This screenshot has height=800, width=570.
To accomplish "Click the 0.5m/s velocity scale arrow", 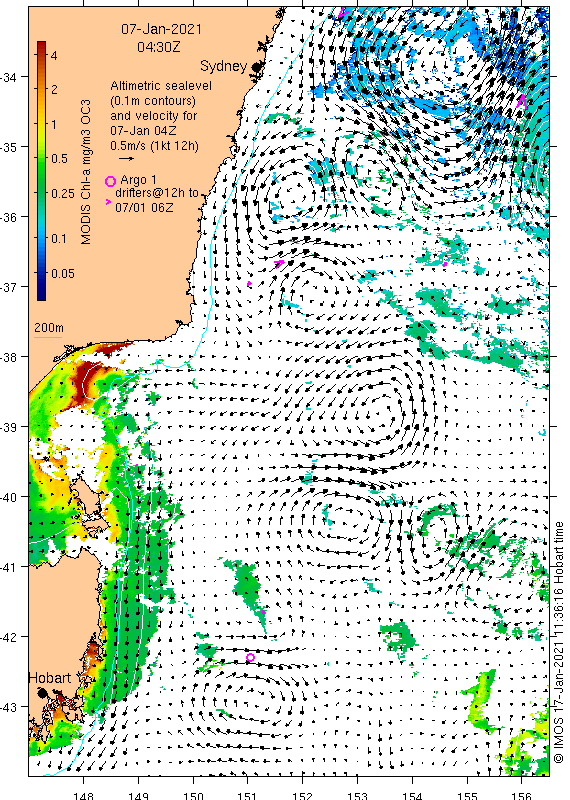I will (x=127, y=159).
